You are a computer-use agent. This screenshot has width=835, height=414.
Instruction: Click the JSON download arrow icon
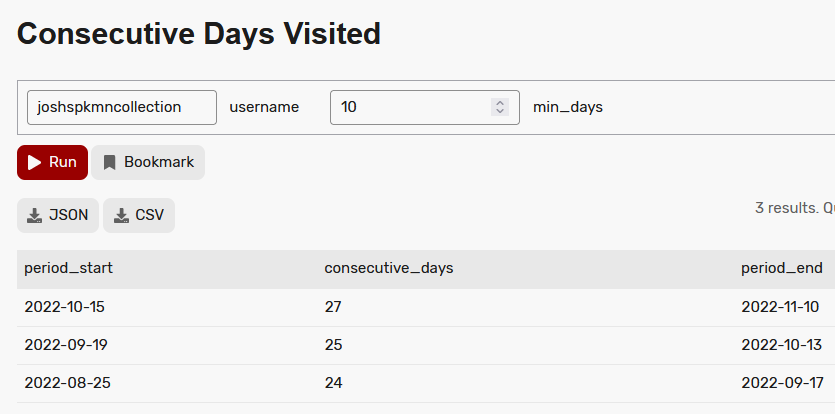click(35, 215)
